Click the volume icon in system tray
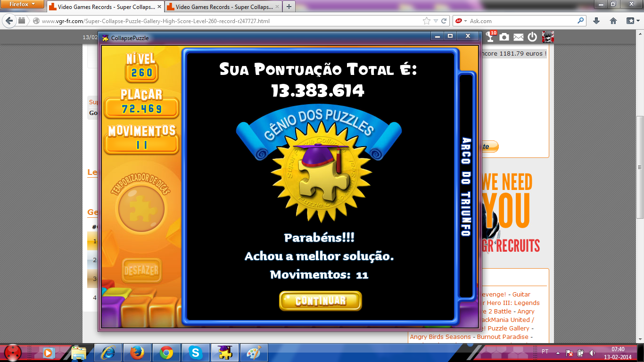 tap(592, 353)
